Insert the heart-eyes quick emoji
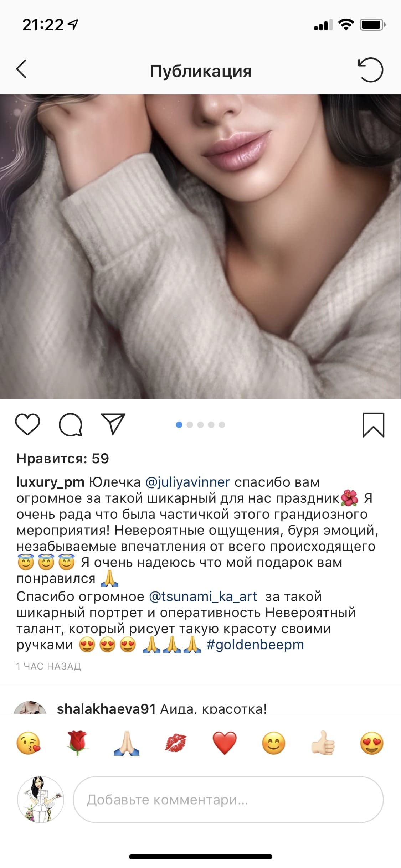Viewport: 401px width, 868px height. (372, 743)
